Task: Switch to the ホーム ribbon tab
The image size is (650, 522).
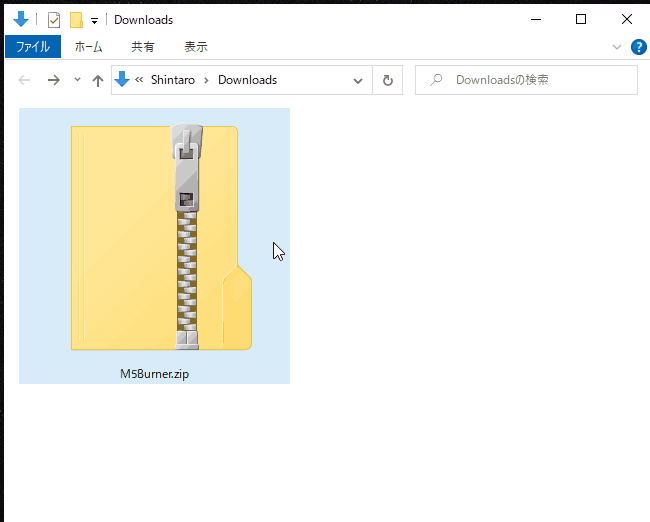Action: [88, 47]
